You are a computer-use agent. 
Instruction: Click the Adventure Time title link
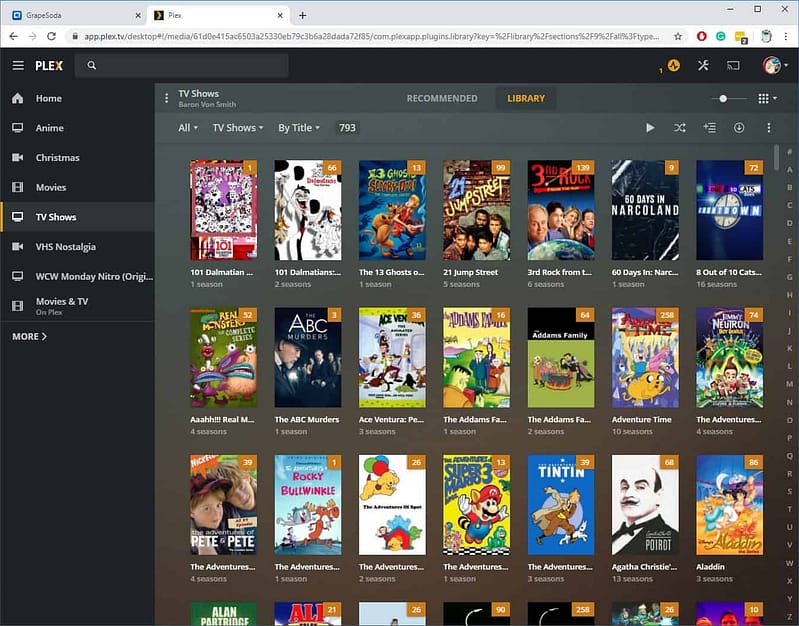[642, 420]
